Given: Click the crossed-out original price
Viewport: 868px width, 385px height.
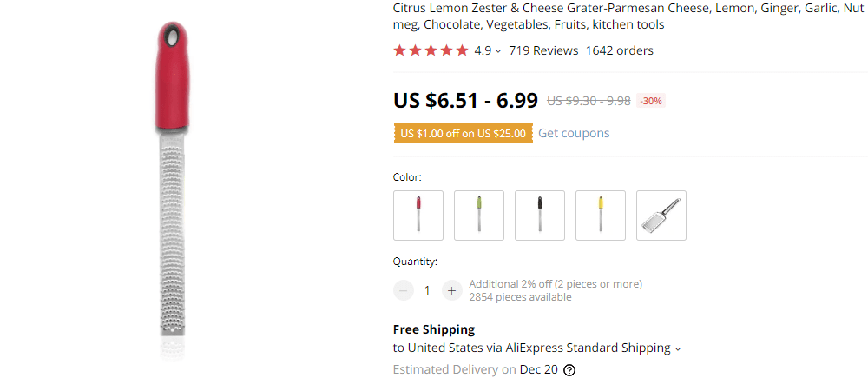Looking at the screenshot, I should [x=589, y=101].
